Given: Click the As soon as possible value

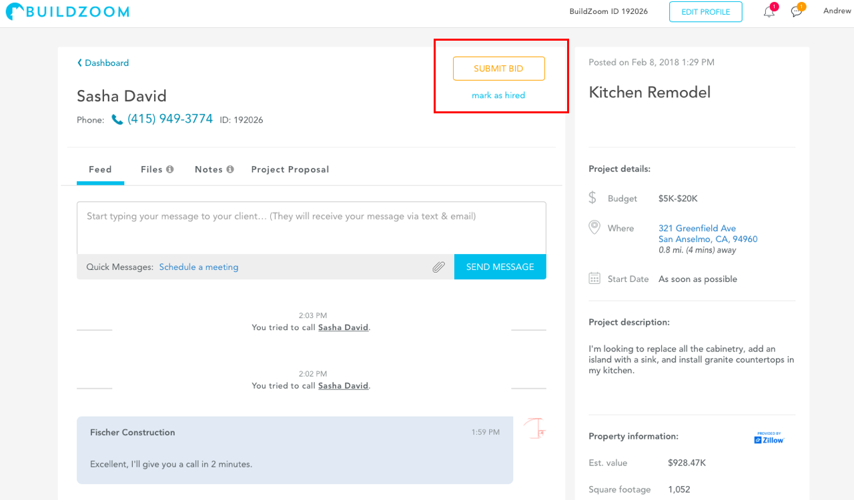Looking at the screenshot, I should tap(698, 279).
